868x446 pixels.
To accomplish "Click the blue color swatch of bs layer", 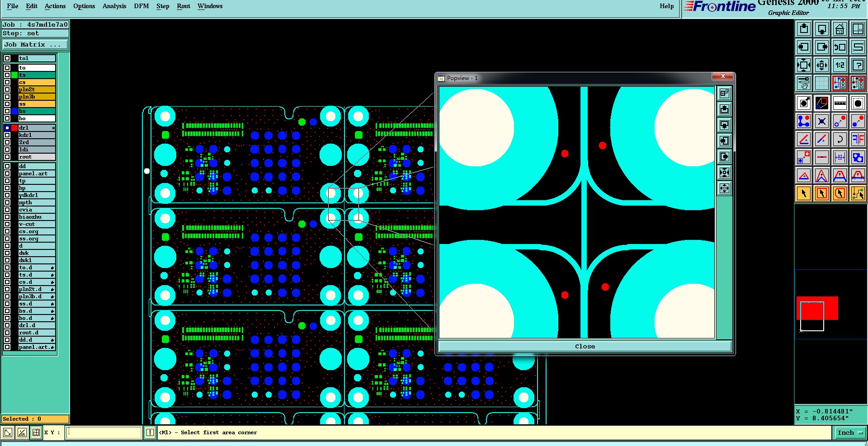I will 15,111.
